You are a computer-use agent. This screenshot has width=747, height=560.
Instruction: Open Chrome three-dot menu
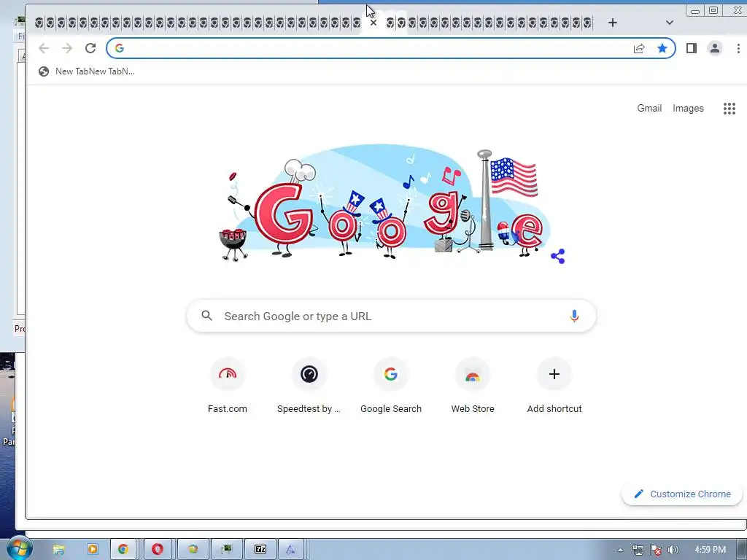pos(738,48)
